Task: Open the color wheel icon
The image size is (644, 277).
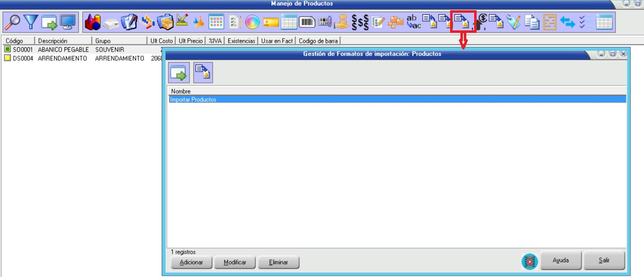Action: (x=252, y=22)
